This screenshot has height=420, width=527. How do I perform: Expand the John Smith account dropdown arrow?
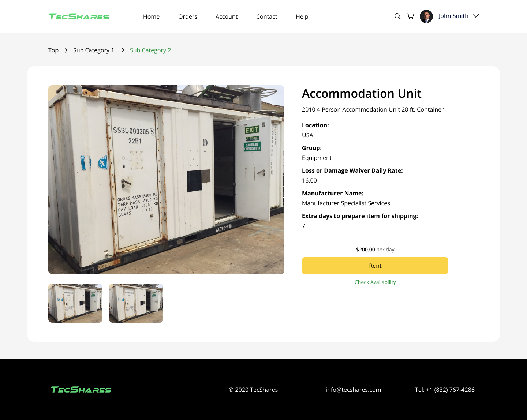click(x=476, y=16)
